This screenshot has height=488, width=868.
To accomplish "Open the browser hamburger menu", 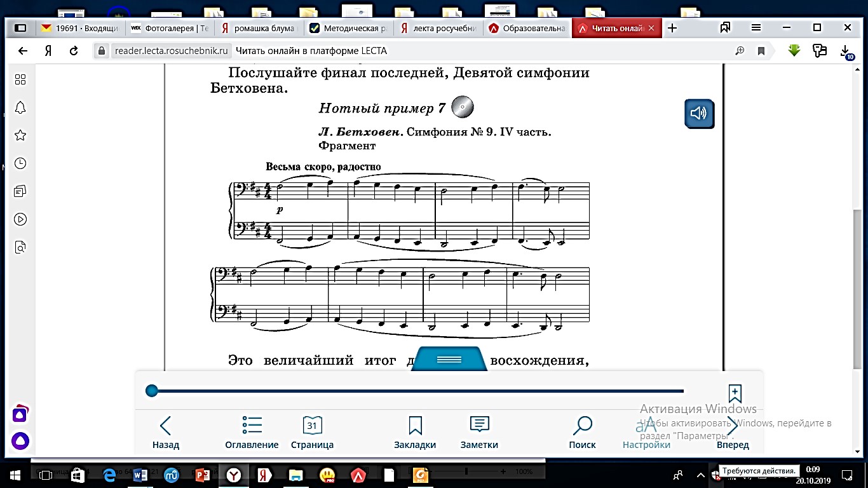I will click(x=756, y=28).
